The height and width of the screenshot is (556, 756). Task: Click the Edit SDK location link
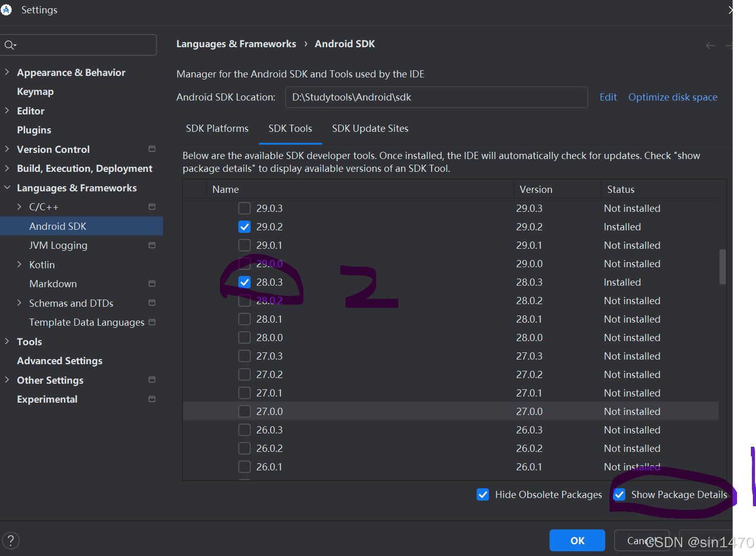tap(608, 97)
